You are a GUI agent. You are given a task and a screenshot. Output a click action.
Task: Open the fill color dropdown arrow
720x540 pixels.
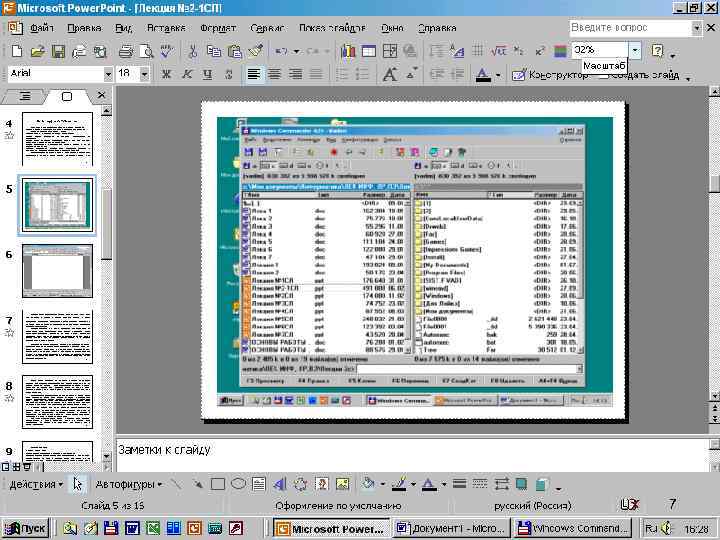382,484
